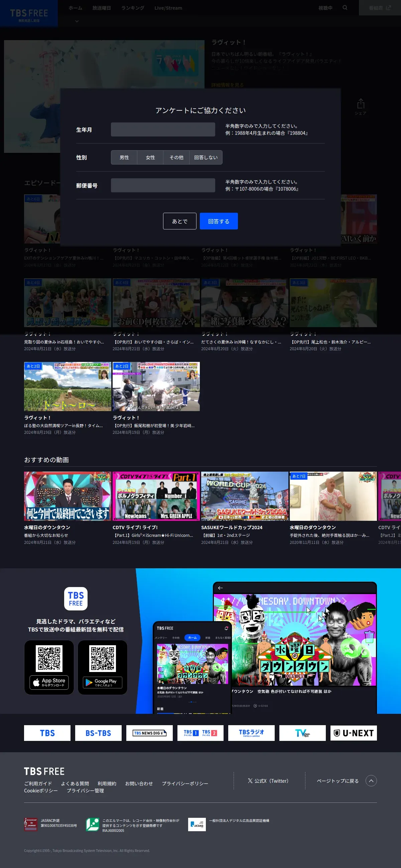Click the back-to-top circular arrow icon
Image resolution: width=401 pixels, height=868 pixels.
tap(371, 781)
